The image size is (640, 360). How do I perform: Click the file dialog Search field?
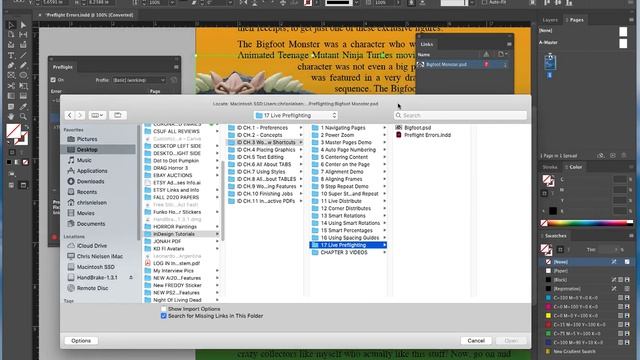(460, 116)
